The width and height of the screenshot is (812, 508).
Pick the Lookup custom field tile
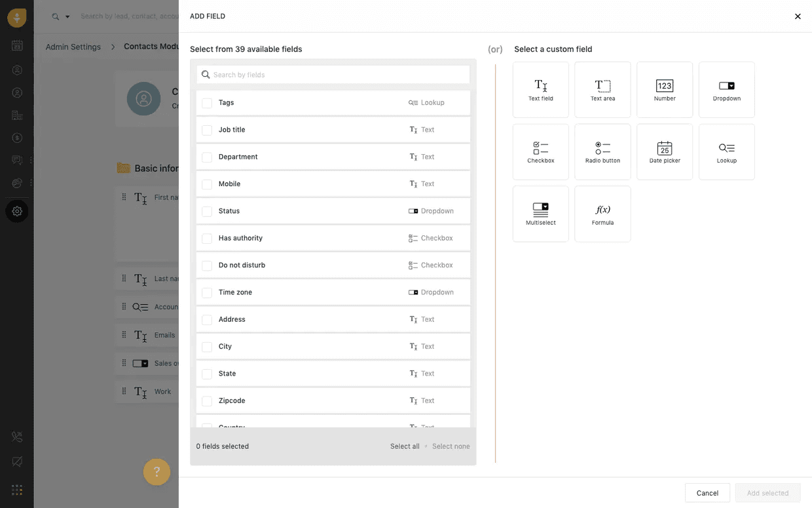click(726, 152)
